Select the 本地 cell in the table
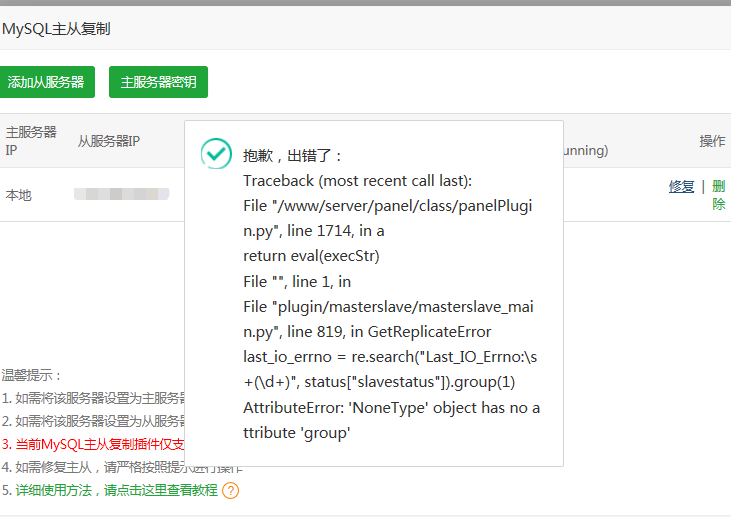 click(19, 195)
